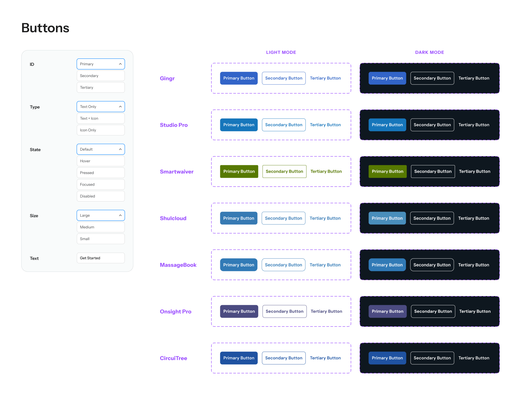This screenshot has height=420, width=521.
Task: Click Shulcloud dark mode Primary Button
Action: pyautogui.click(x=387, y=218)
